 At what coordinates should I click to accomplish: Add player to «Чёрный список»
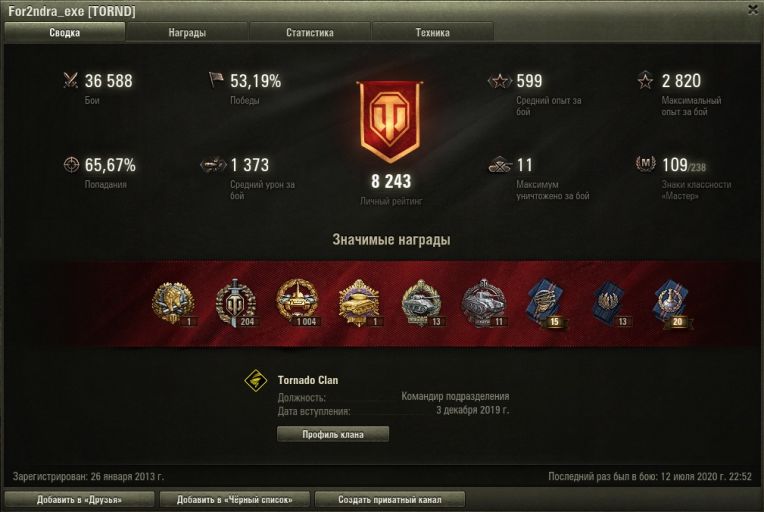coord(235,499)
